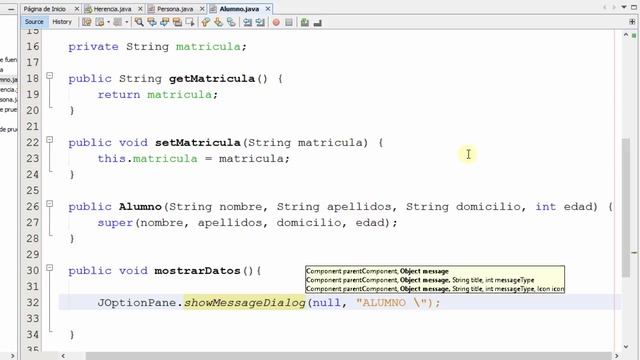Click the navigate Back toolbar icon
Image resolution: width=640 pixels, height=360 pixels.
99,22
